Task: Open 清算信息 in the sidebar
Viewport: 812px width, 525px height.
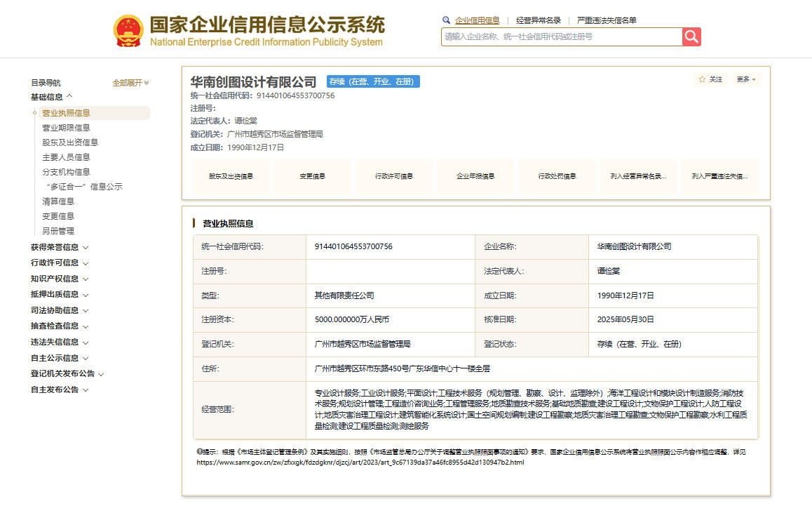Action: click(x=58, y=201)
